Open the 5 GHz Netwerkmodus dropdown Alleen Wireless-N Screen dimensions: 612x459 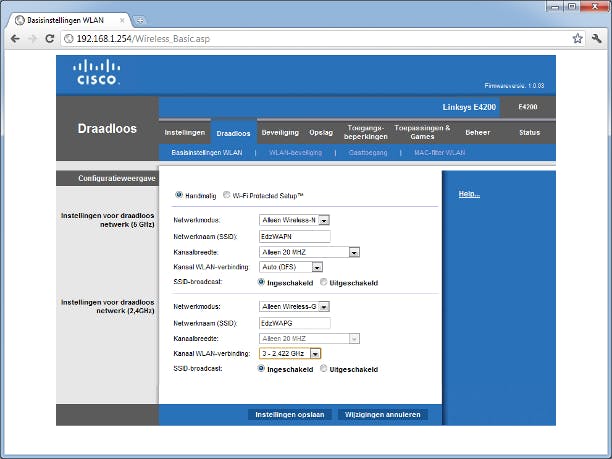pos(294,220)
